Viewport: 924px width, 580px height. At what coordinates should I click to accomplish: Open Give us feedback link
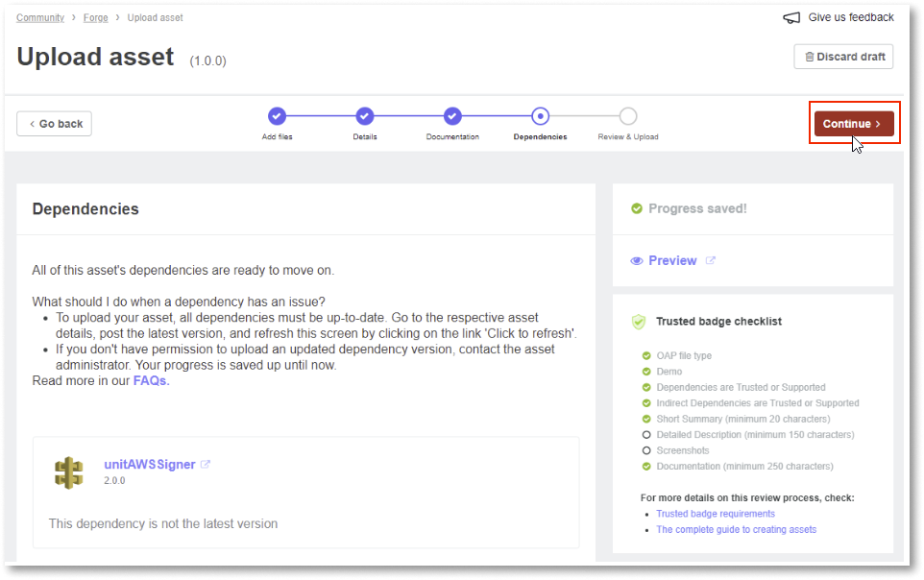pos(851,17)
